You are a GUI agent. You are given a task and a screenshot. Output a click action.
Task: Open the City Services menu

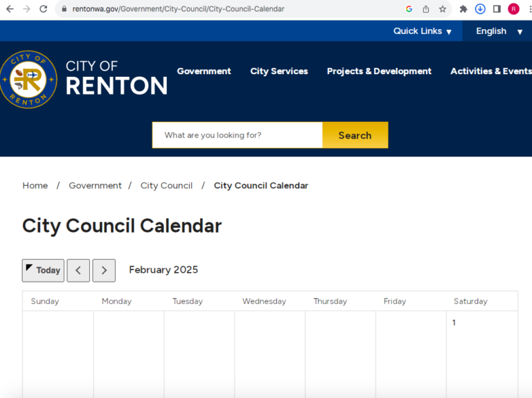click(279, 71)
